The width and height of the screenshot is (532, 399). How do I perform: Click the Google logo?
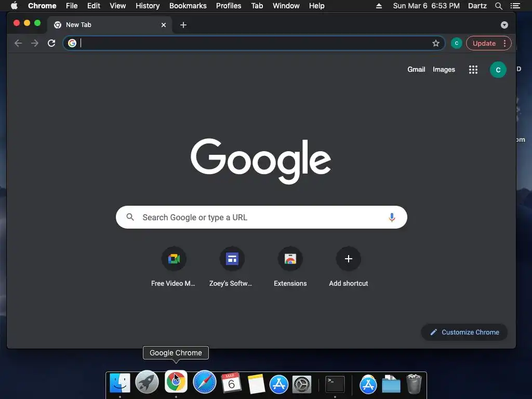coord(261,161)
